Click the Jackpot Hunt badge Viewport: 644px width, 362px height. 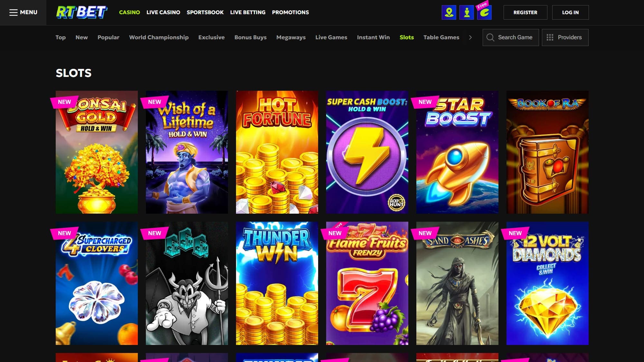coord(396,203)
